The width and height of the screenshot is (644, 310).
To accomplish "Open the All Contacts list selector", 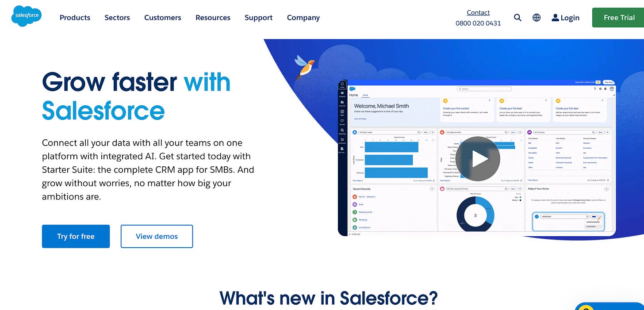I will pos(564,132).
